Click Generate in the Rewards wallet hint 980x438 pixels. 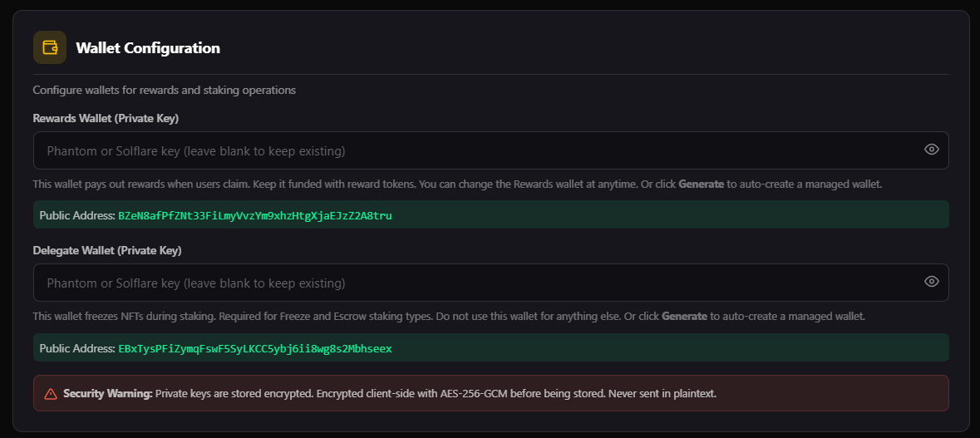[x=701, y=184]
